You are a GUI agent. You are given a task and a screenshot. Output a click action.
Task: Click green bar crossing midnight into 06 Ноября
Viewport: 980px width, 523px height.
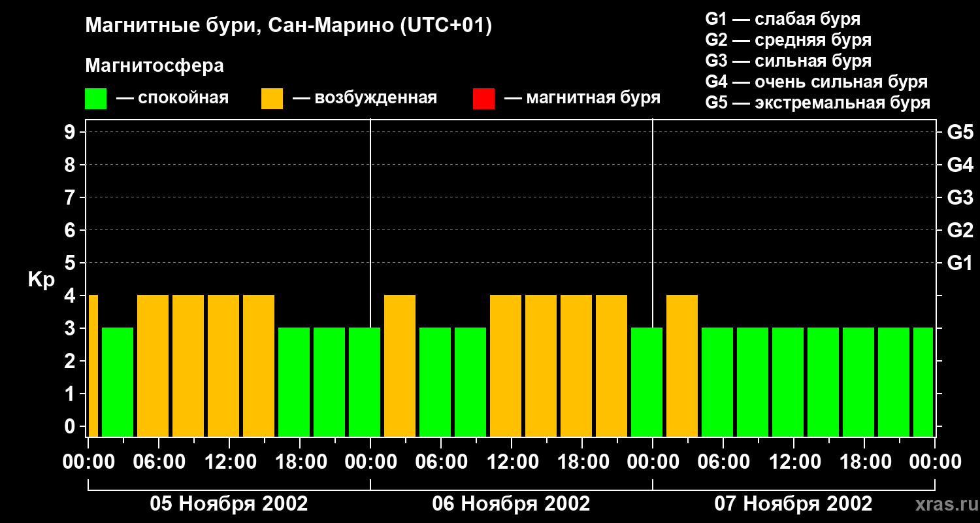pos(365,382)
